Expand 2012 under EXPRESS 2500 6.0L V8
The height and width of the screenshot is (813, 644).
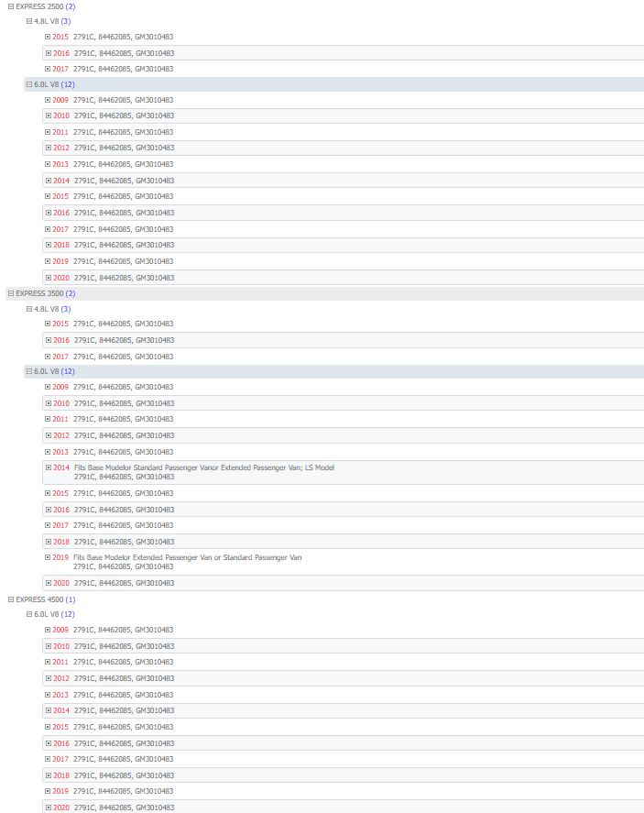click(x=49, y=148)
